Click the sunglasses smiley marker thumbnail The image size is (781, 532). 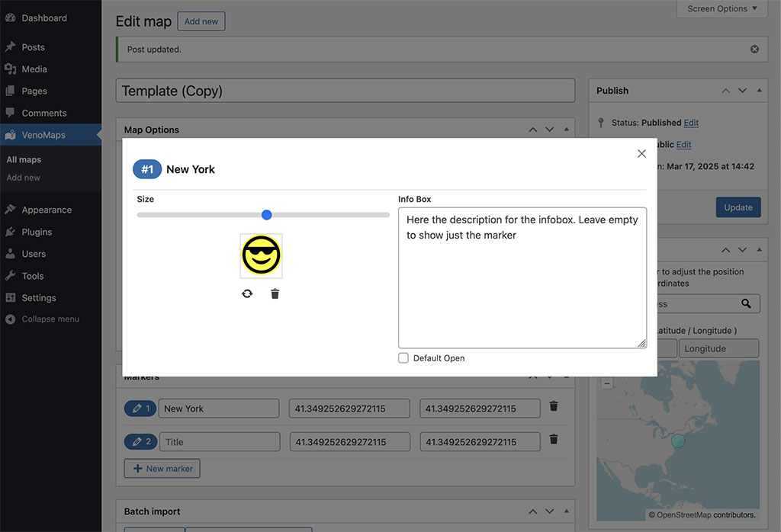pyautogui.click(x=261, y=255)
